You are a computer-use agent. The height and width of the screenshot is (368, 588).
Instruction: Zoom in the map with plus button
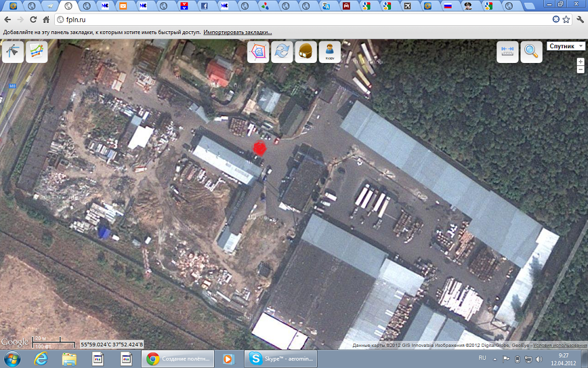click(x=581, y=61)
